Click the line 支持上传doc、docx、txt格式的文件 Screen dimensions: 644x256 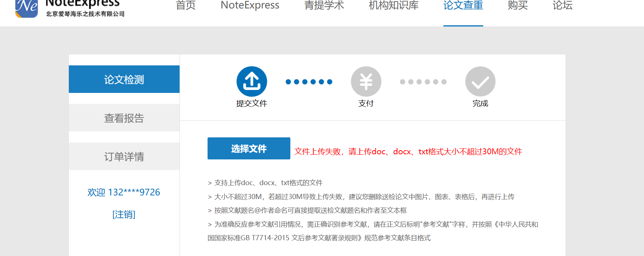tap(265, 183)
